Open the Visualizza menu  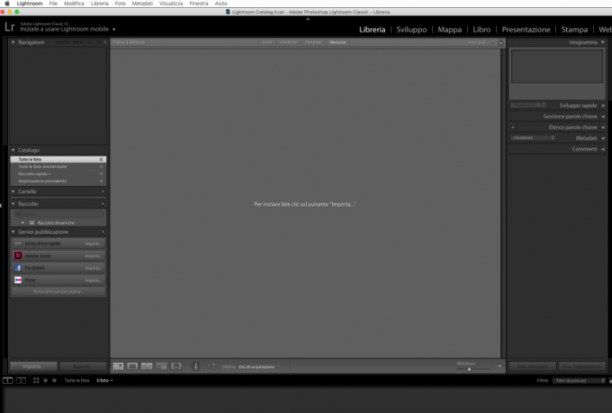click(x=171, y=3)
